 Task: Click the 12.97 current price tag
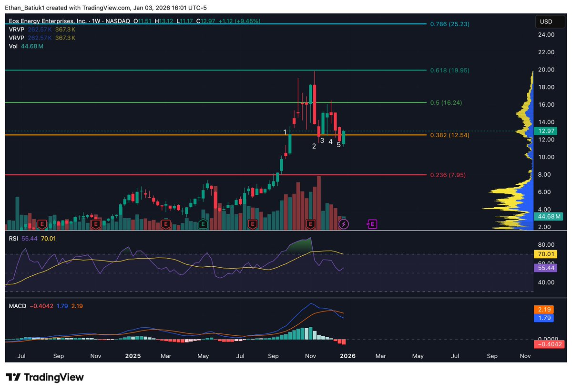(546, 131)
